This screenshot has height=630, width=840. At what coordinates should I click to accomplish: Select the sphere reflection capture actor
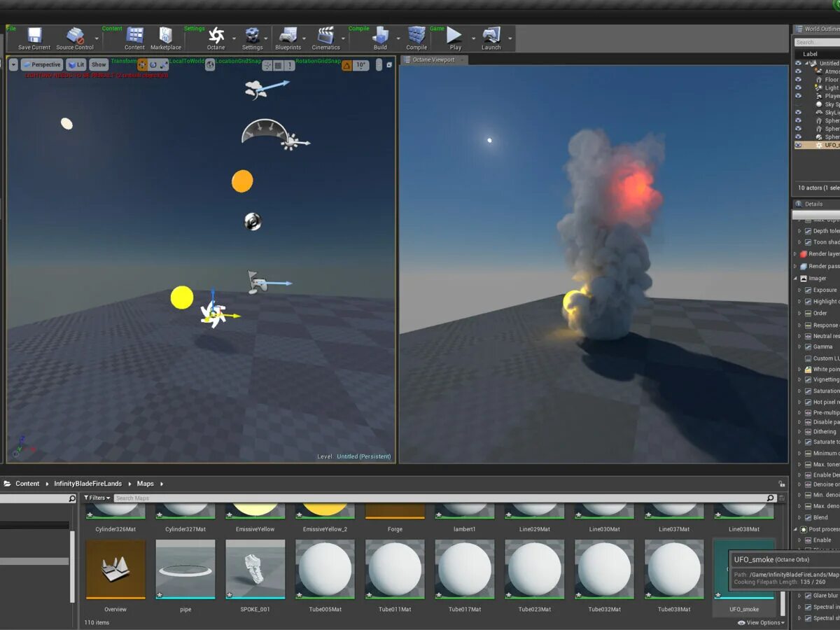(x=253, y=222)
